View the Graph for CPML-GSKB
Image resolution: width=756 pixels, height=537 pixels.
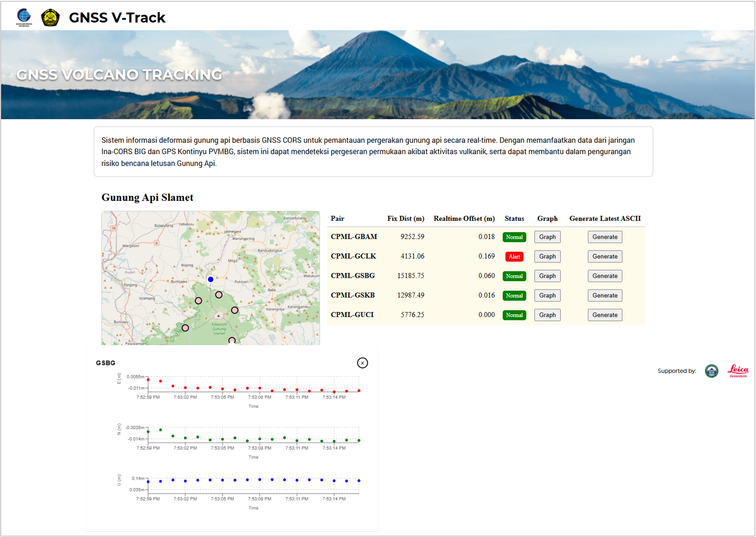coord(547,296)
